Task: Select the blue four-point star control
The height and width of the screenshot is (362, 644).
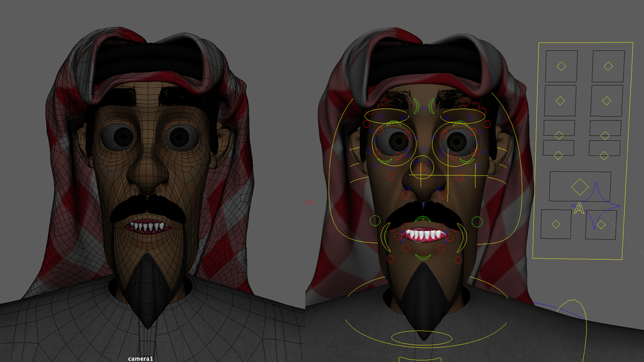Action: click(x=596, y=206)
